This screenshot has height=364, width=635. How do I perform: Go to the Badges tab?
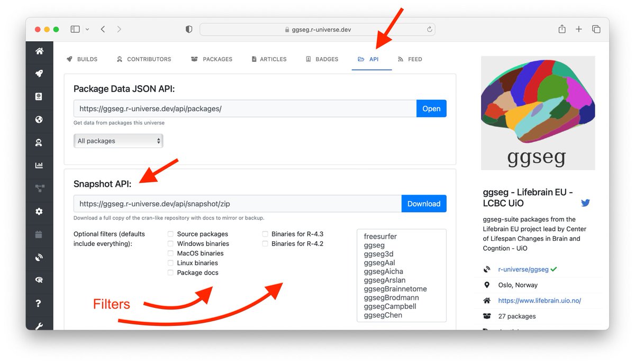pos(322,59)
